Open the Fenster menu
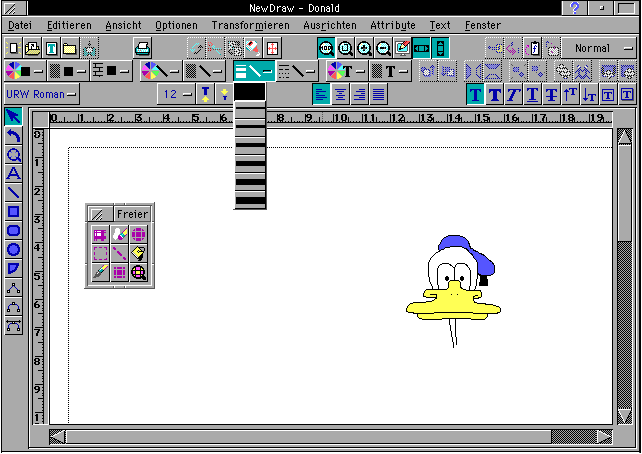This screenshot has width=642, height=454. (483, 25)
